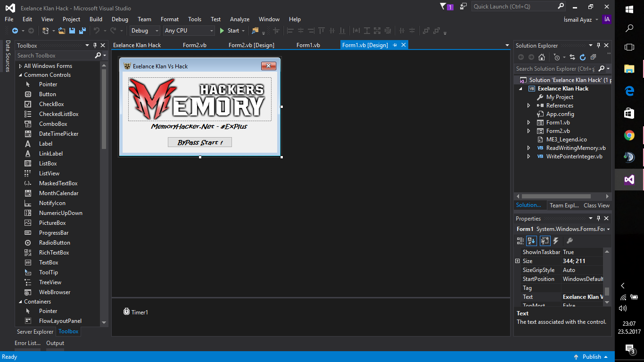
Task: Click Sync with Active Document icon
Action: [x=572, y=57]
